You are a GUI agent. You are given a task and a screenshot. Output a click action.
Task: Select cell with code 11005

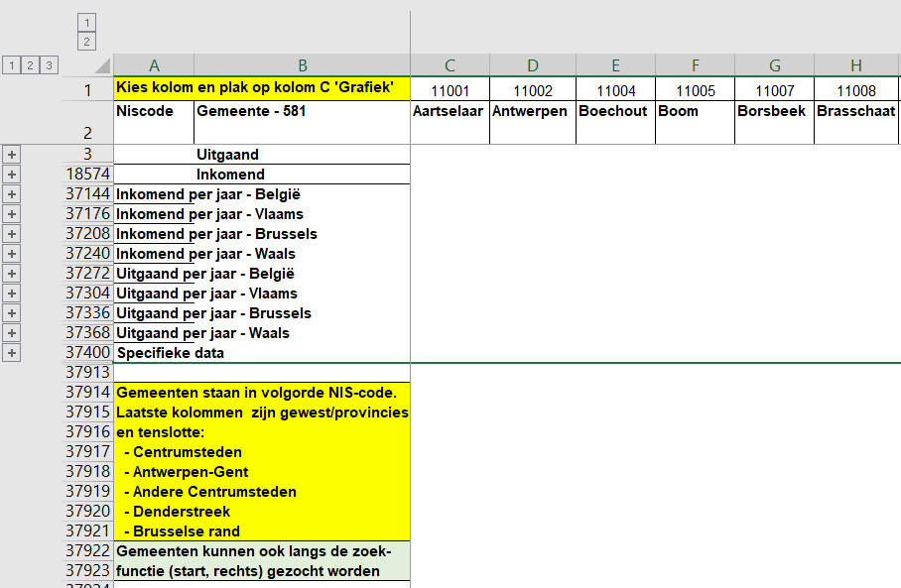(x=696, y=90)
